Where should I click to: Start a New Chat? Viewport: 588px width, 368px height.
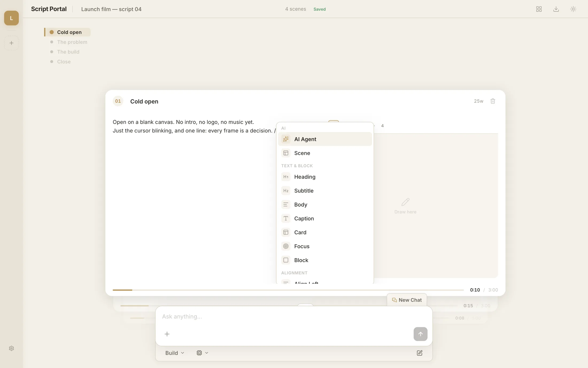(407, 300)
